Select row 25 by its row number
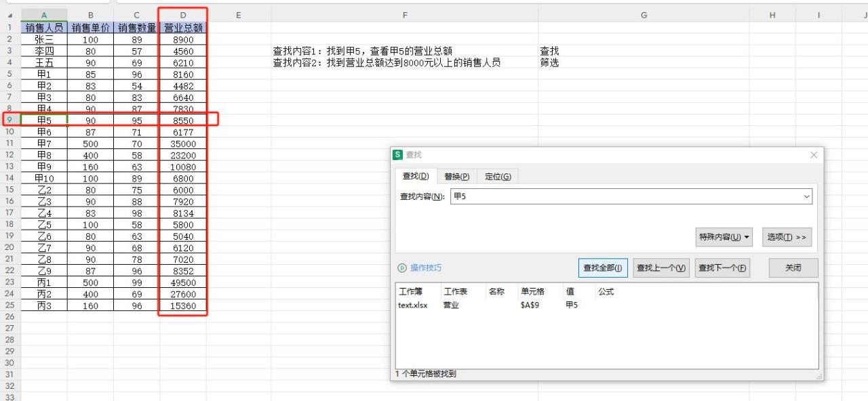The image size is (868, 401). 10,305
